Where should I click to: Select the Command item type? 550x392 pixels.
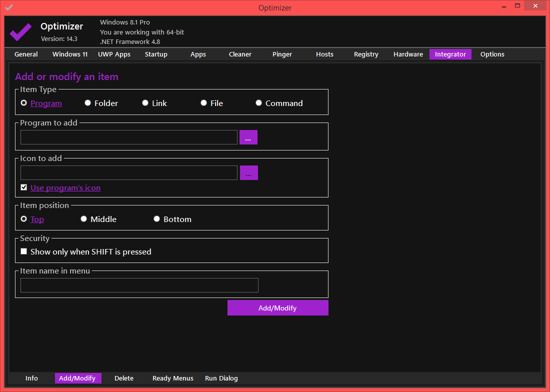[259, 103]
